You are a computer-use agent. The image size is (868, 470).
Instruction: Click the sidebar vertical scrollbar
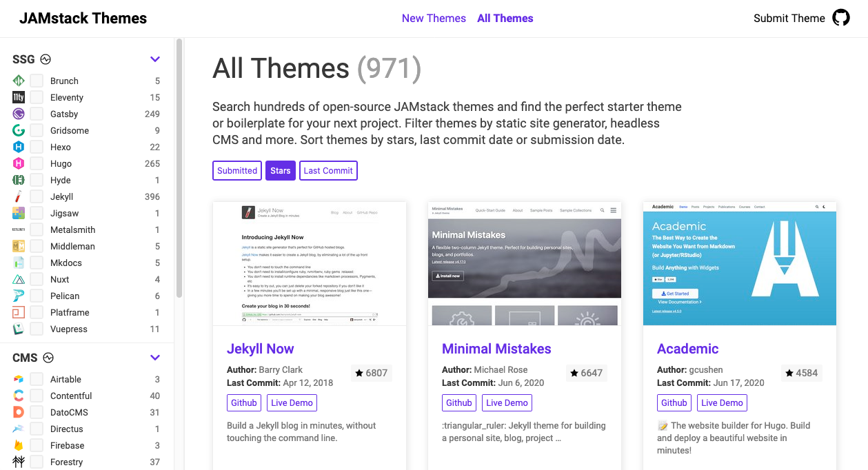(179, 169)
